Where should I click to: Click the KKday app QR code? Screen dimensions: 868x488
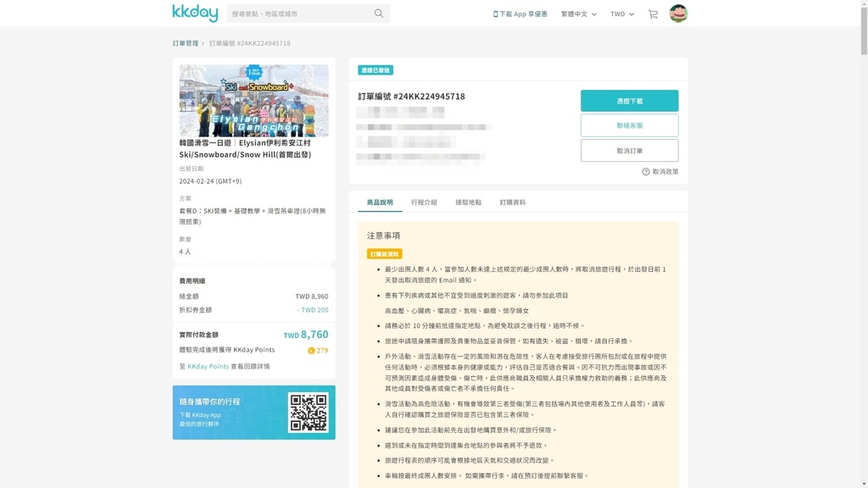[x=309, y=413]
